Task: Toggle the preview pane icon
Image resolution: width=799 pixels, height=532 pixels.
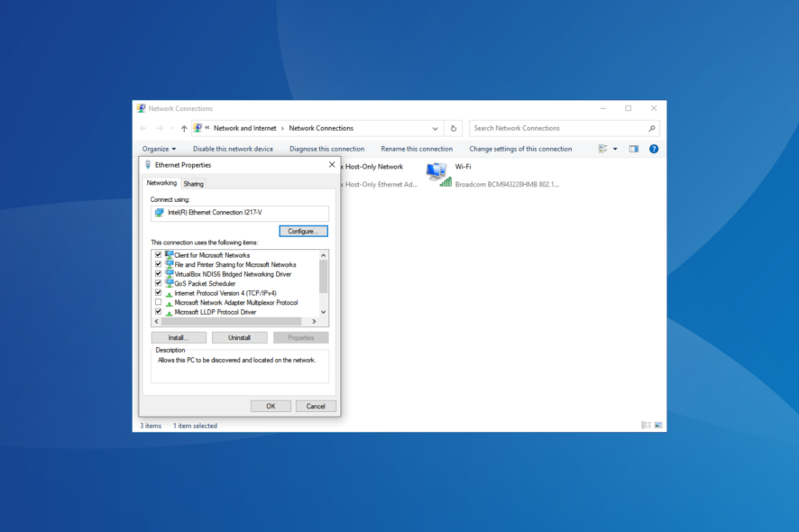Action: click(633, 149)
